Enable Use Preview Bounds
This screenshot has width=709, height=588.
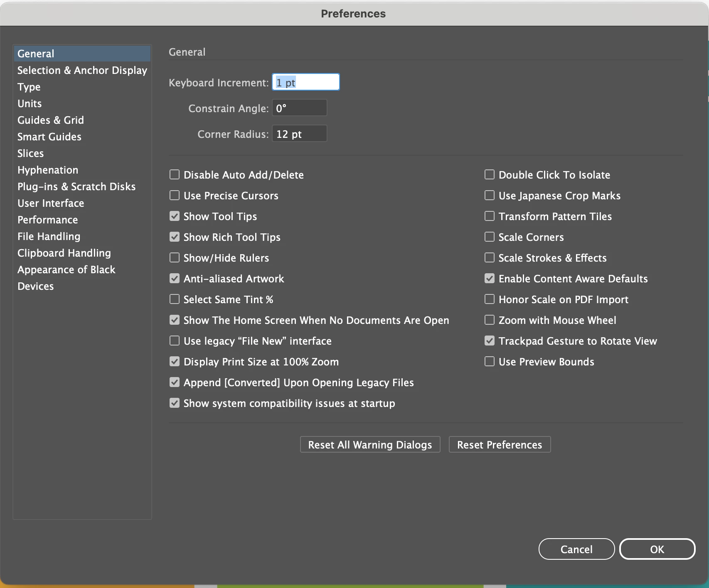(x=490, y=361)
